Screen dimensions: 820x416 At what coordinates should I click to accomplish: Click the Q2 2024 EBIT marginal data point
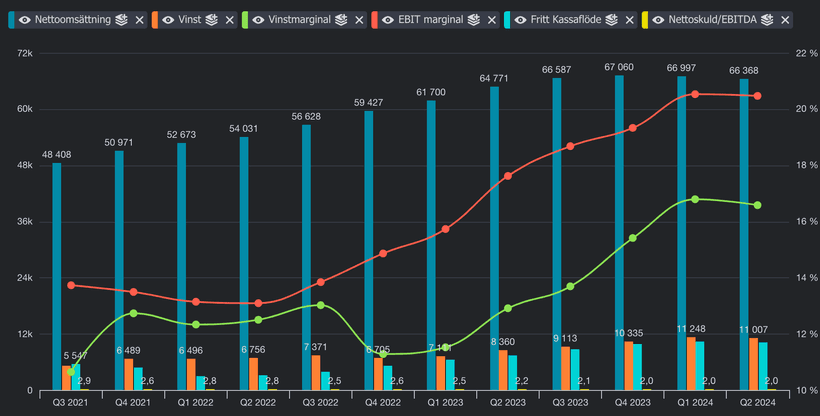(757, 96)
